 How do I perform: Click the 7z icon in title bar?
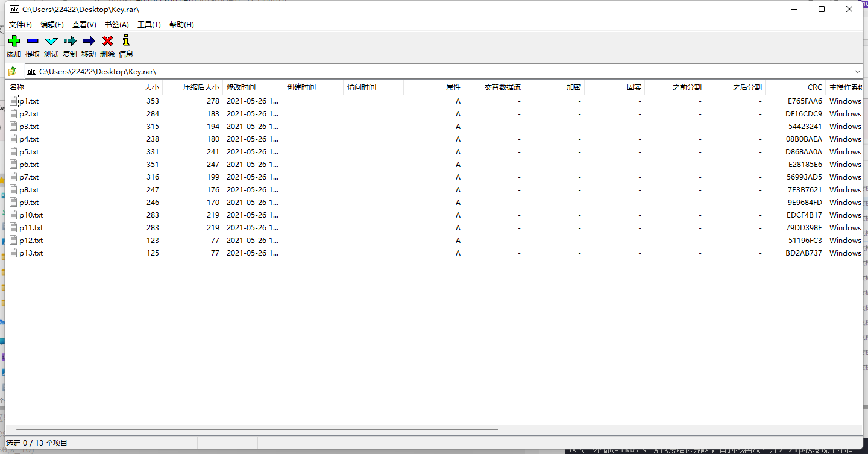point(14,9)
